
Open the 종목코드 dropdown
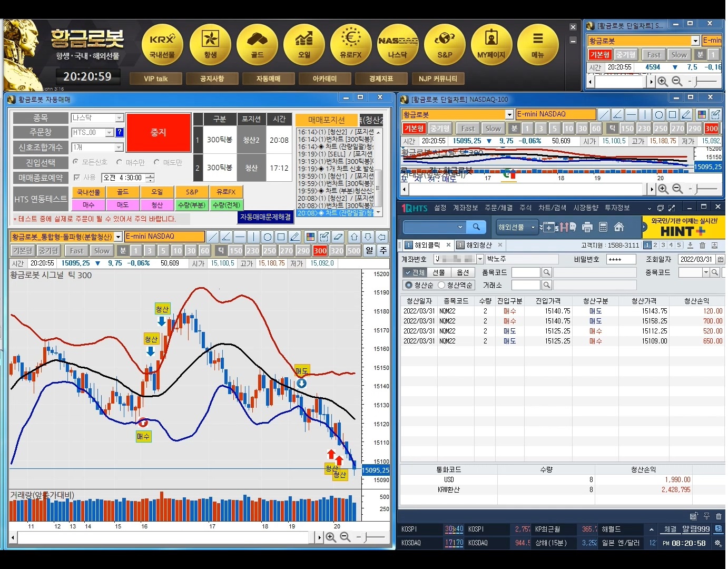tap(706, 272)
